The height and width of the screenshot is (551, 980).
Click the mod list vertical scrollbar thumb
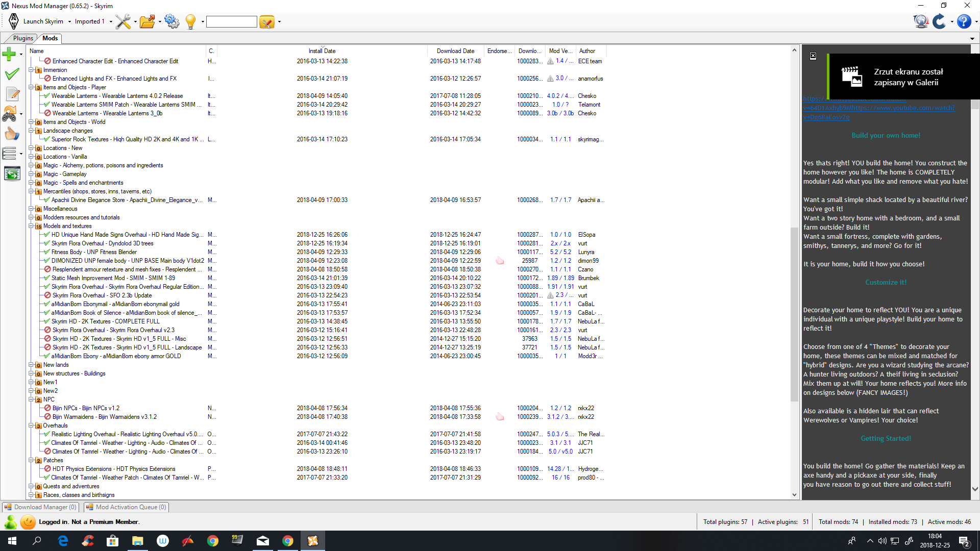(x=794, y=314)
